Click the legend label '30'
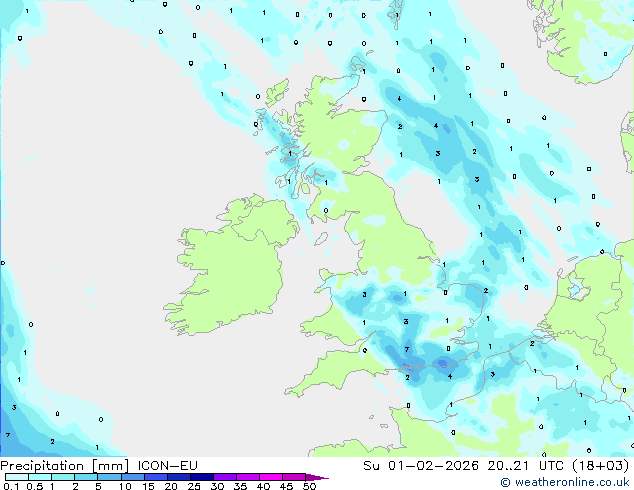This screenshot has width=634, height=490. click(x=217, y=486)
